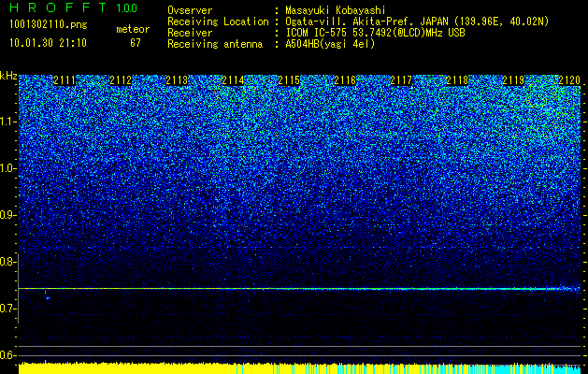Click the Receiving antenna label

pyautogui.click(x=215, y=44)
